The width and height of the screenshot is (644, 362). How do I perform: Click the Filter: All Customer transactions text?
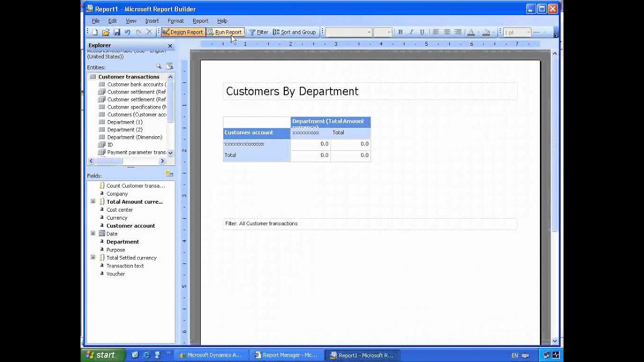(261, 223)
